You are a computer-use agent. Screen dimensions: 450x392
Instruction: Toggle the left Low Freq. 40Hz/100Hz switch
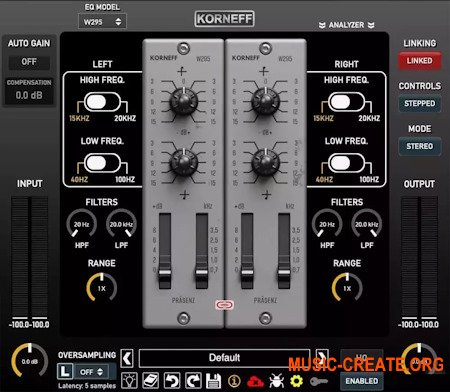(102, 163)
